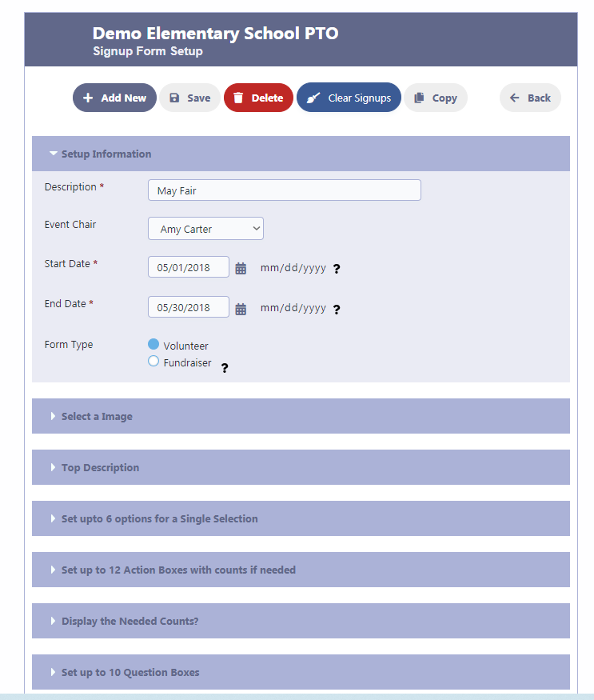This screenshot has width=594, height=700.
Task: Click the red Delete trash button
Action: point(258,98)
